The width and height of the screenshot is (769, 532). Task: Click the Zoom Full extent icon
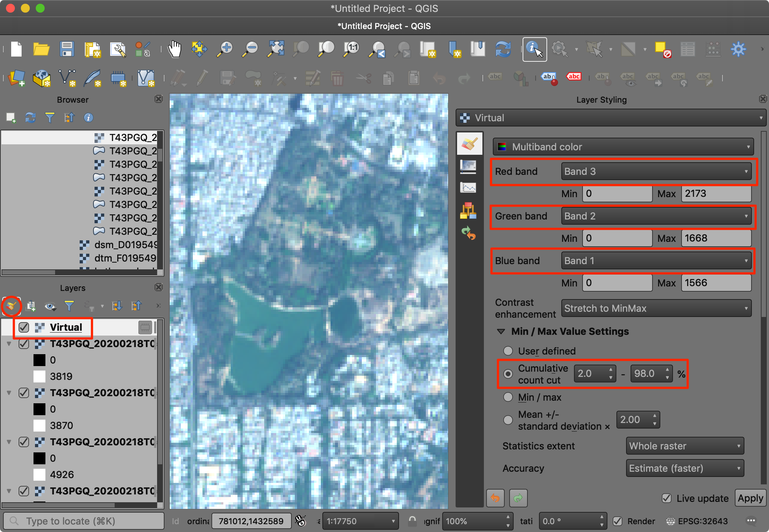[276, 49]
